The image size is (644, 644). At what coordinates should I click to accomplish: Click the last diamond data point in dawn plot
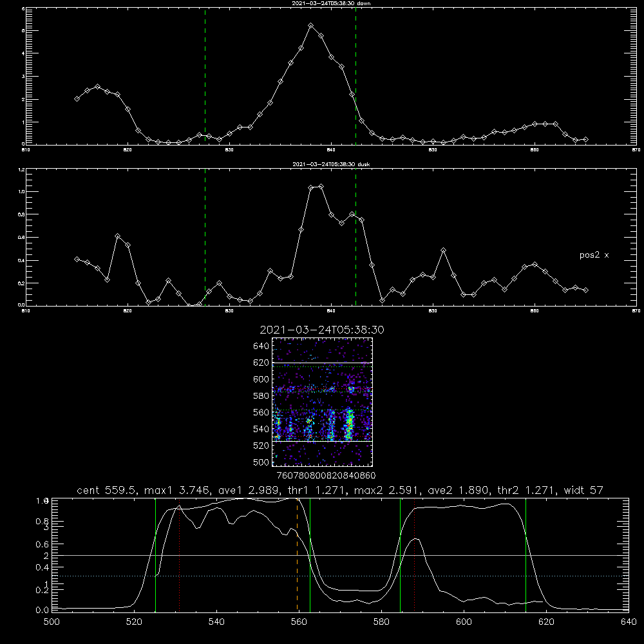pyautogui.click(x=585, y=140)
